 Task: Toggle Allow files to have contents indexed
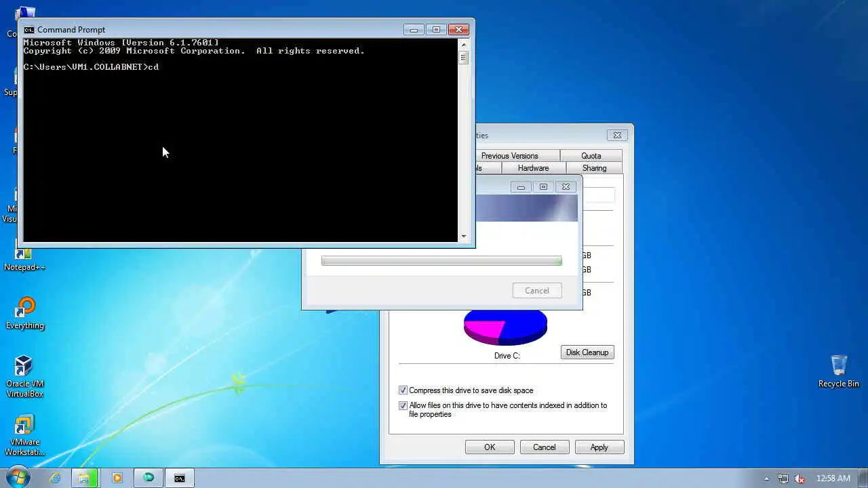point(403,405)
